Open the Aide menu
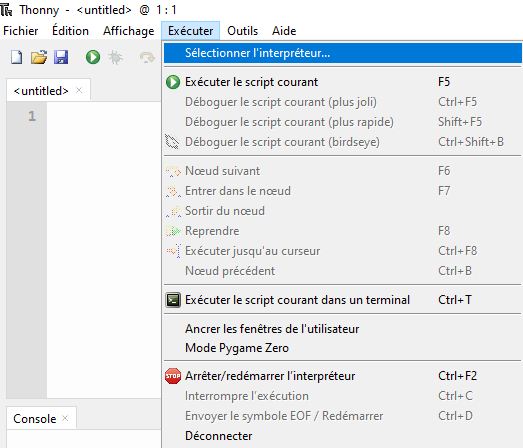Image resolution: width=523 pixels, height=448 pixels. point(284,31)
